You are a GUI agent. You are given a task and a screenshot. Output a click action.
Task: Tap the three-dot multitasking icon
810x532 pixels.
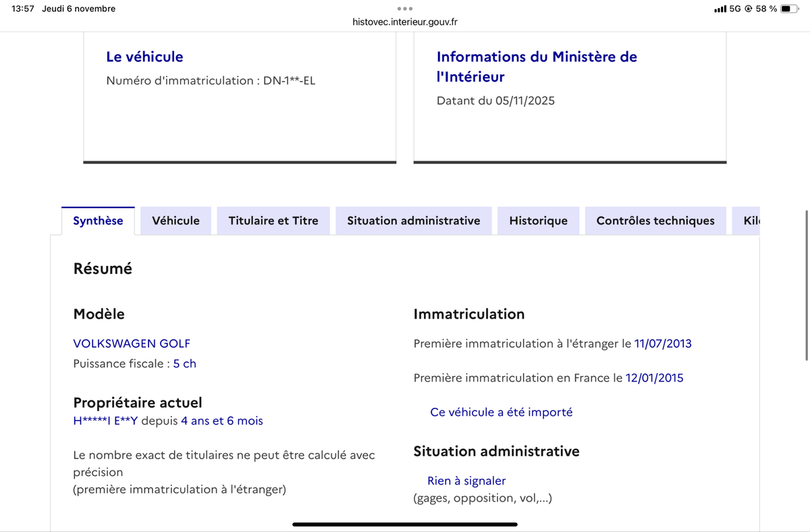(405, 9)
